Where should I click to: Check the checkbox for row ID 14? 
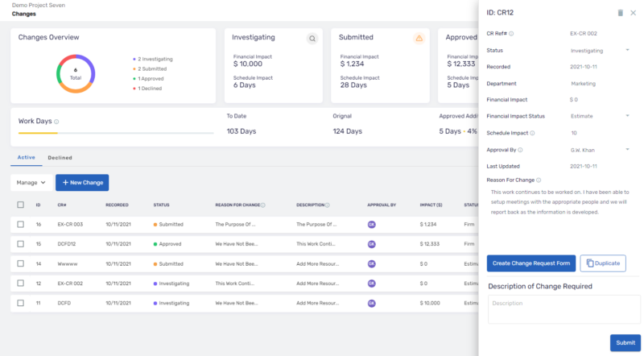(21, 263)
